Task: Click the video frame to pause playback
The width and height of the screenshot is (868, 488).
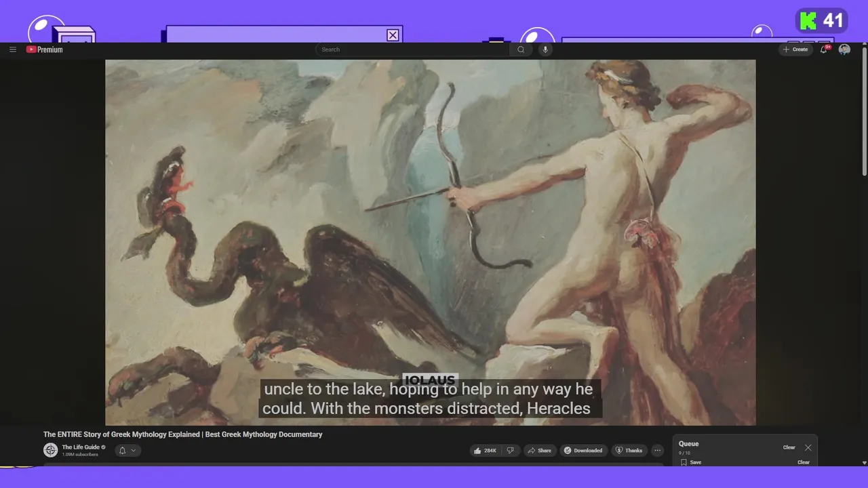Action: 430,242
